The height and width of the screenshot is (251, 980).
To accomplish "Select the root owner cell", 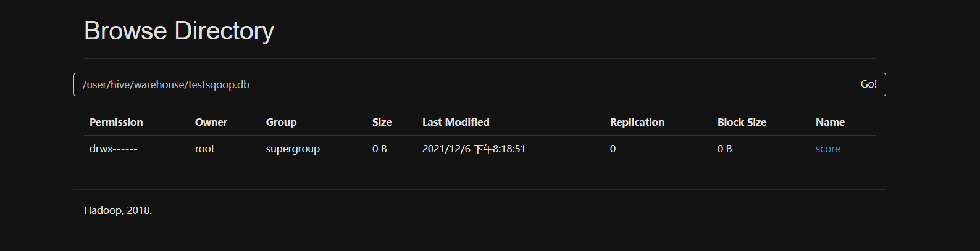I will coord(204,149).
